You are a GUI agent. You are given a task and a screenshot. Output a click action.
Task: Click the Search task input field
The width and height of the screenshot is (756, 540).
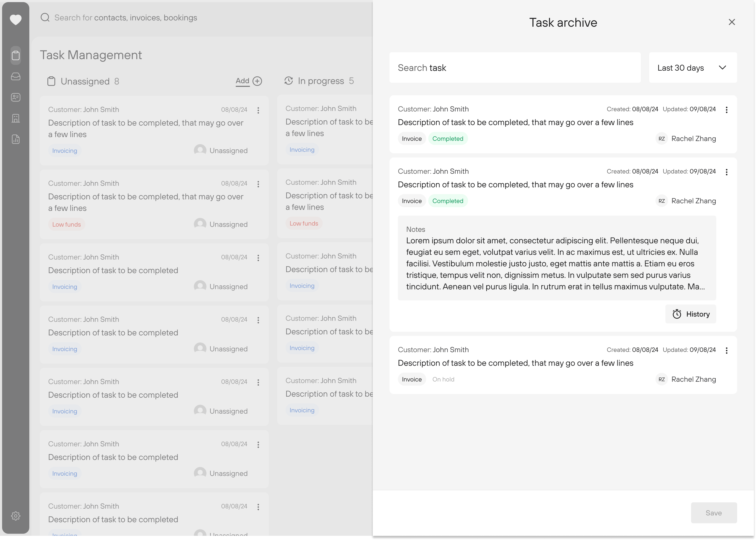point(515,68)
